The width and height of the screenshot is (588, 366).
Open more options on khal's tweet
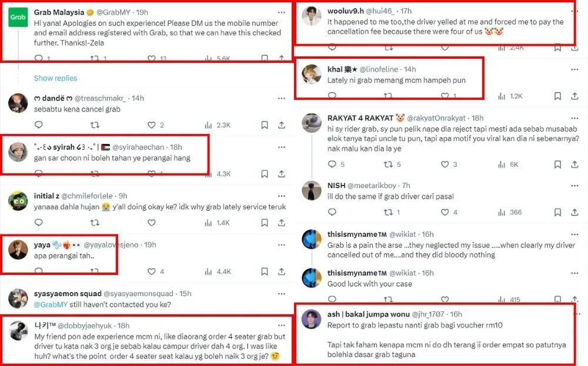tap(574, 69)
